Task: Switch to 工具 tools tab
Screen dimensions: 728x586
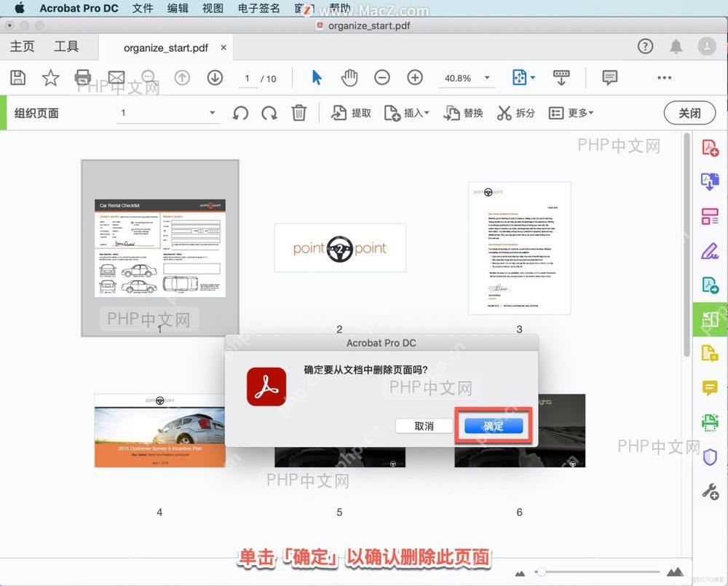Action: (x=66, y=47)
